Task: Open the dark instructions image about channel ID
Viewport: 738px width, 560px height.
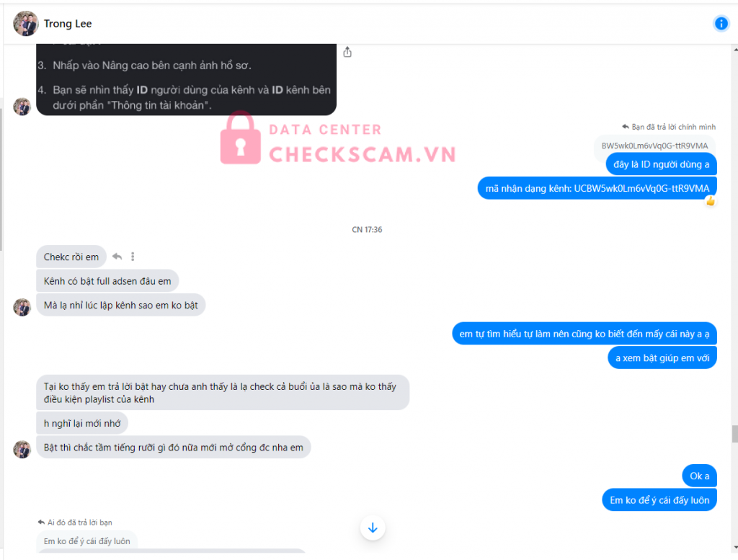Action: point(187,79)
